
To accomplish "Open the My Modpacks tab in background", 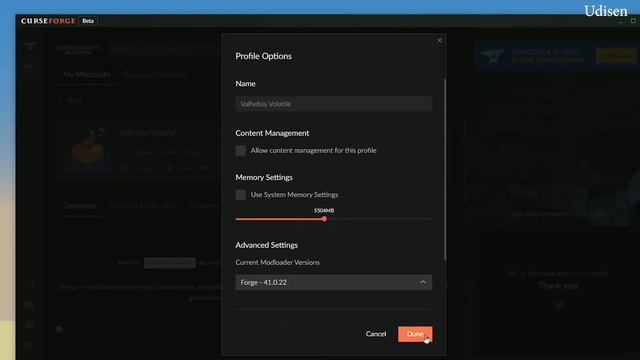I will (x=87, y=74).
